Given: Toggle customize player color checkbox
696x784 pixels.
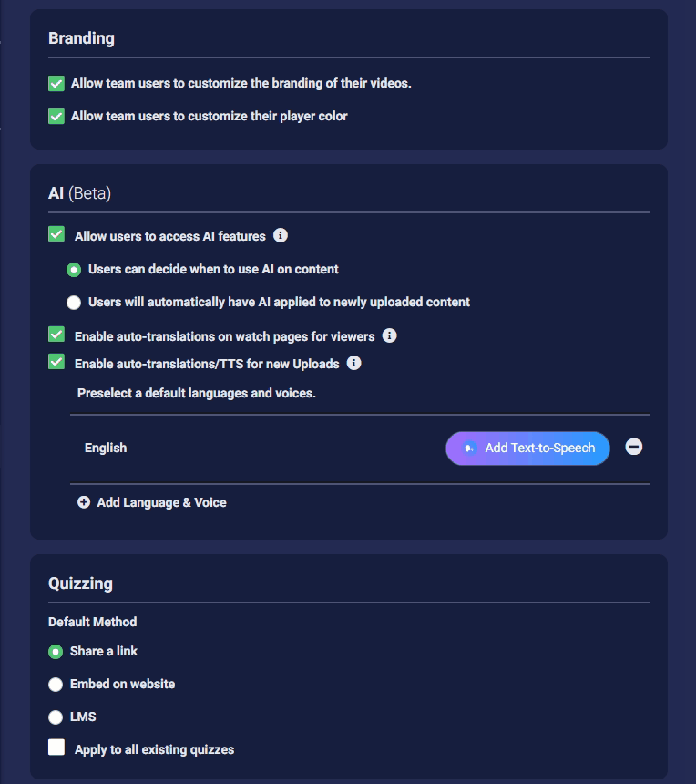Looking at the screenshot, I should [56, 117].
